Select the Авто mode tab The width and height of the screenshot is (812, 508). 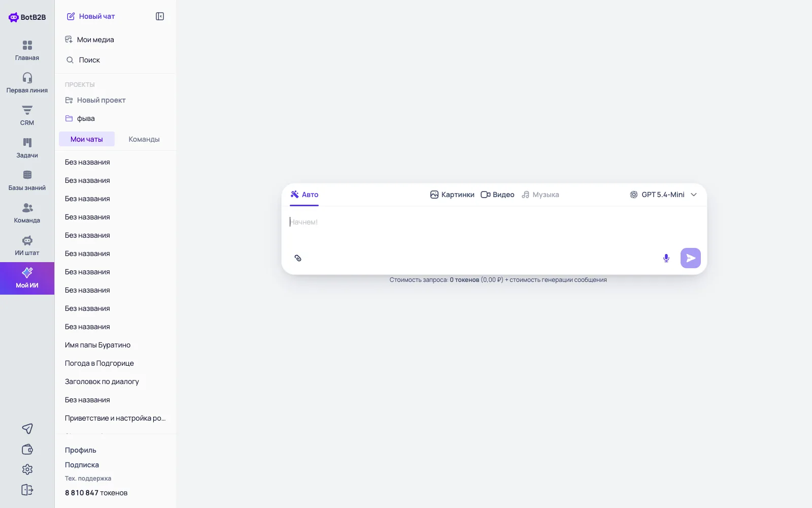[304, 195]
